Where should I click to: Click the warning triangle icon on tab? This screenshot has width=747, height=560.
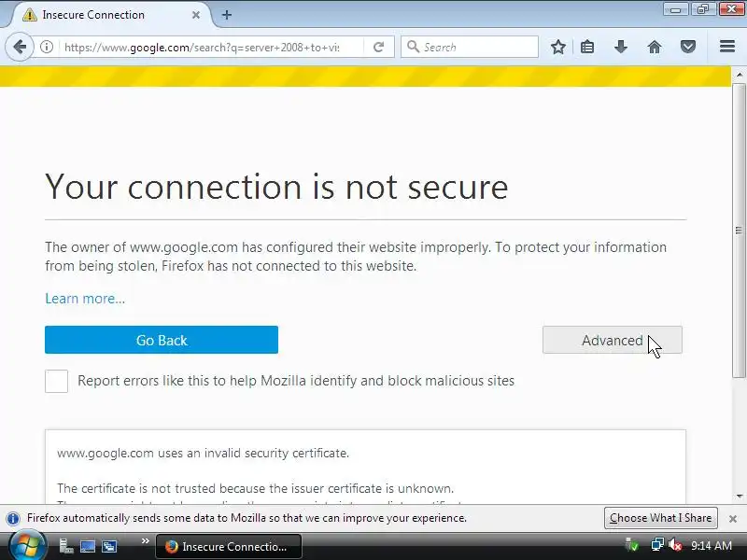tap(30, 15)
